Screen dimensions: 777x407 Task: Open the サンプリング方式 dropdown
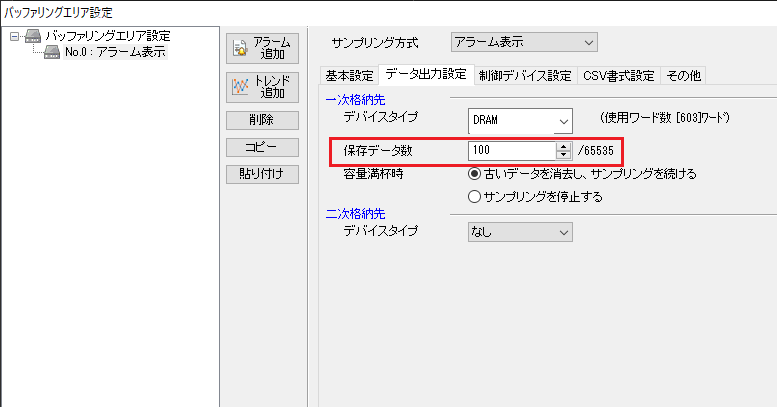coord(523,42)
